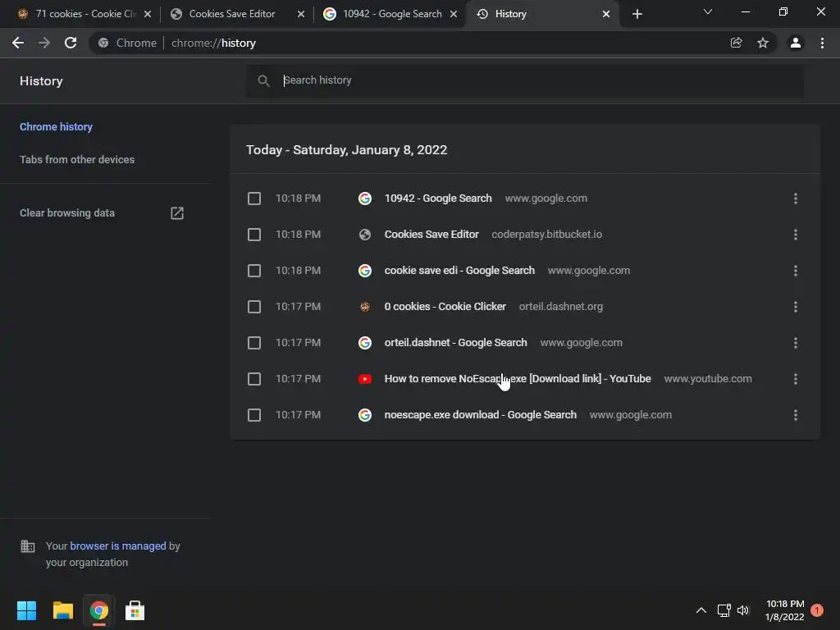Select the History tab
This screenshot has width=840, height=630.
point(541,14)
